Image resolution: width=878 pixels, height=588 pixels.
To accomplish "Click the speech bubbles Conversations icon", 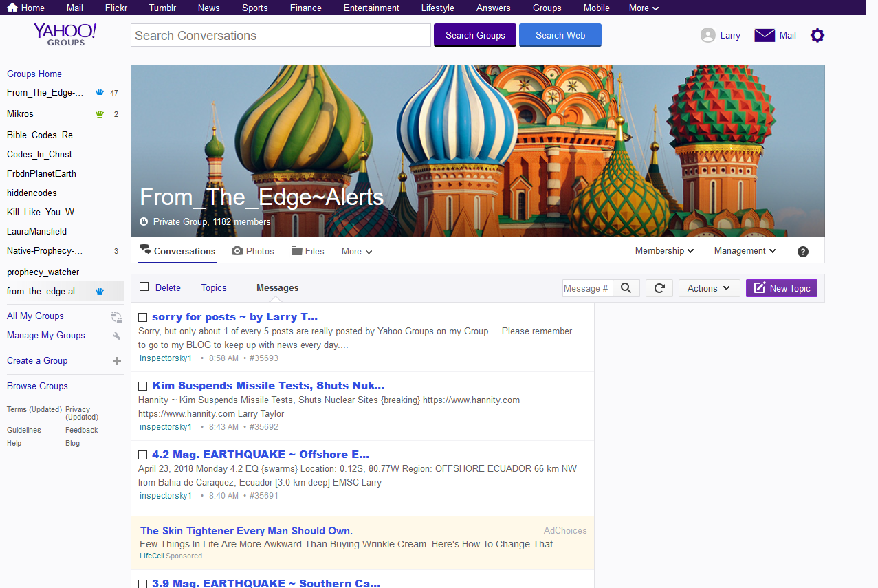I will click(145, 250).
